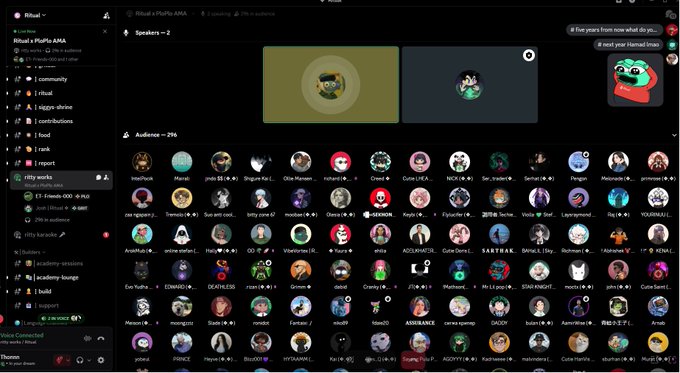Dismiss the Live Now event banner
Image resolution: width=680 pixels, height=373 pixels.
[x=105, y=31]
